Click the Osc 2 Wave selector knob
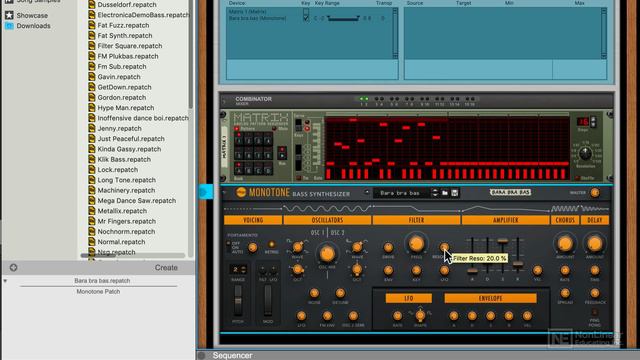640x360 pixels. 357,247
